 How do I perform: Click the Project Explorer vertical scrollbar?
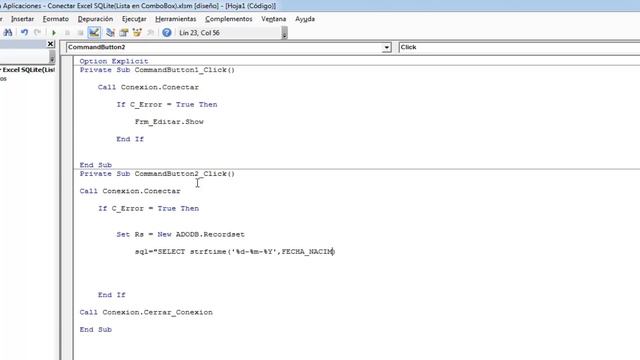click(52, 57)
